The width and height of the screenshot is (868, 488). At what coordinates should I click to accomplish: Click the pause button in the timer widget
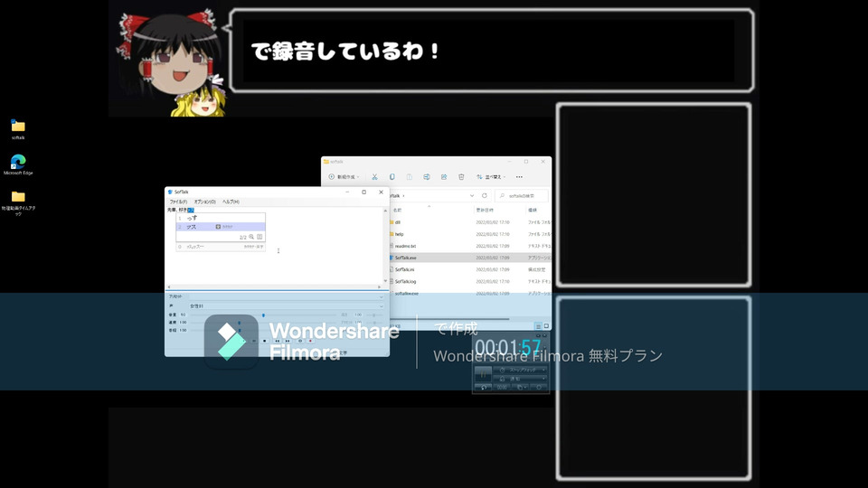(x=483, y=373)
